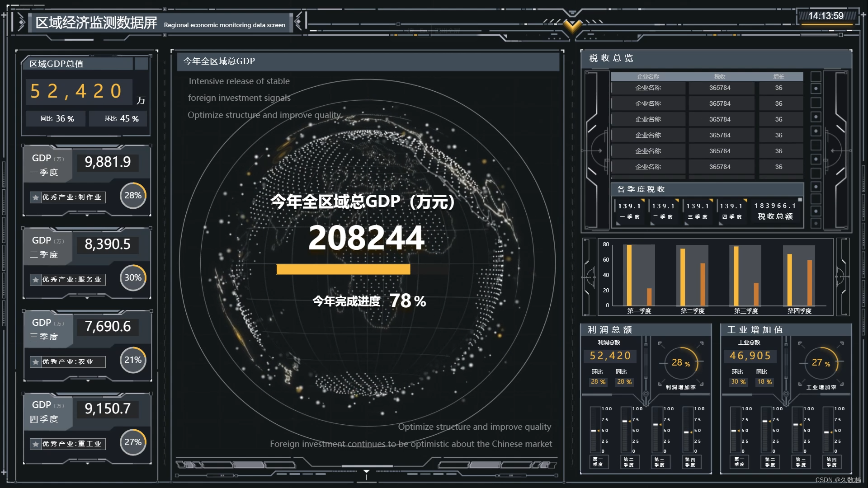Click the 8,390.5 GDP value

[x=108, y=244]
